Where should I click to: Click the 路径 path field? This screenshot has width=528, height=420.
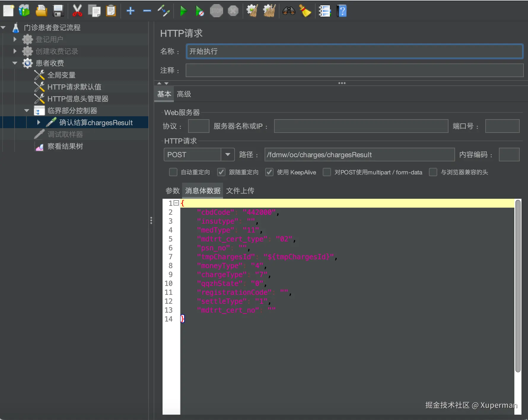pos(360,155)
